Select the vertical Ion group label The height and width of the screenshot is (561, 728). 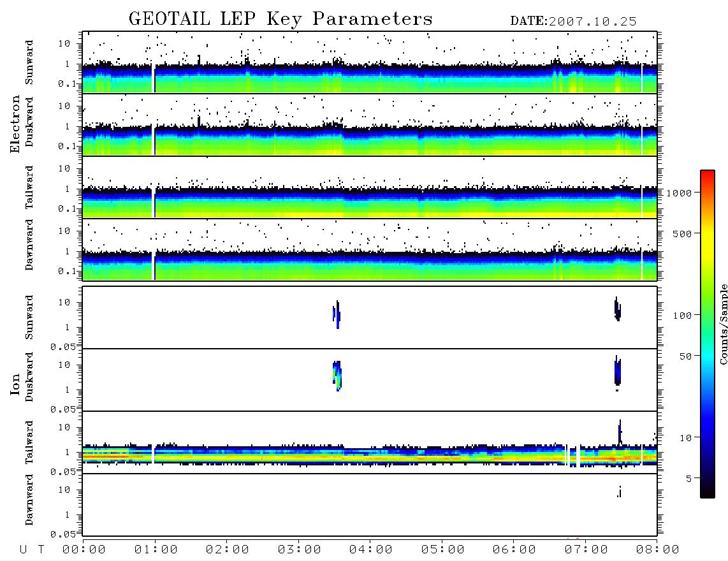click(x=15, y=384)
